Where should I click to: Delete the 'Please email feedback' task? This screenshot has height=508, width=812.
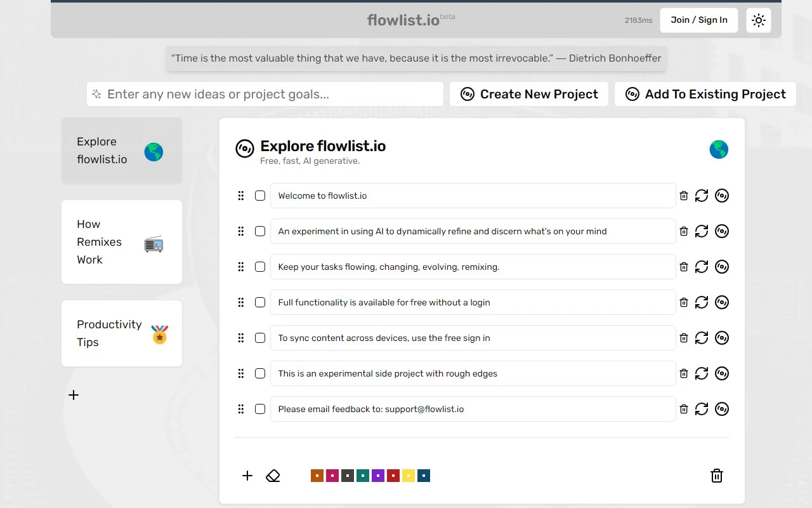click(684, 409)
